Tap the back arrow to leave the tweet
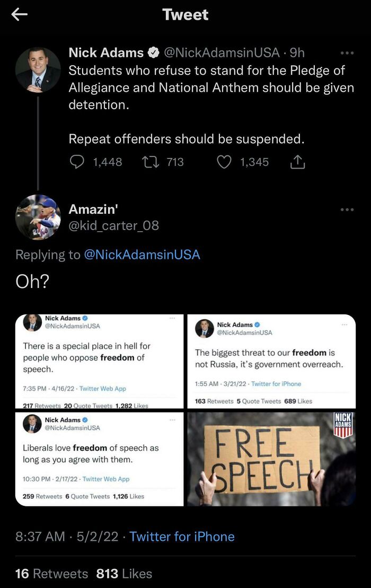 tap(19, 14)
